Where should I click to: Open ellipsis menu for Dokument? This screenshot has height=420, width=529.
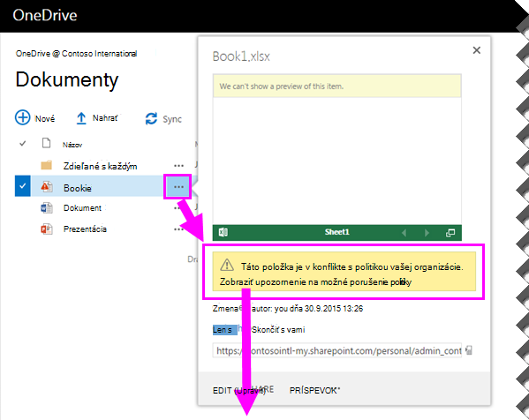[177, 208]
